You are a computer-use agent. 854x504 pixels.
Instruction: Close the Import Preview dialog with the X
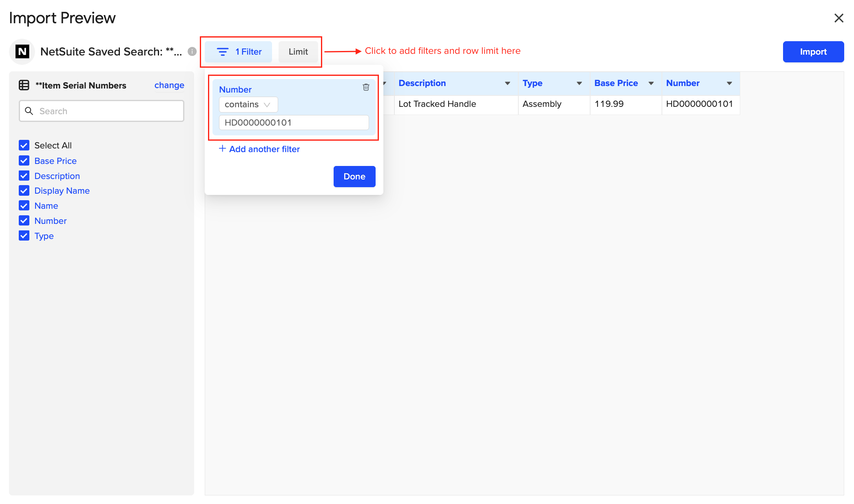839,18
